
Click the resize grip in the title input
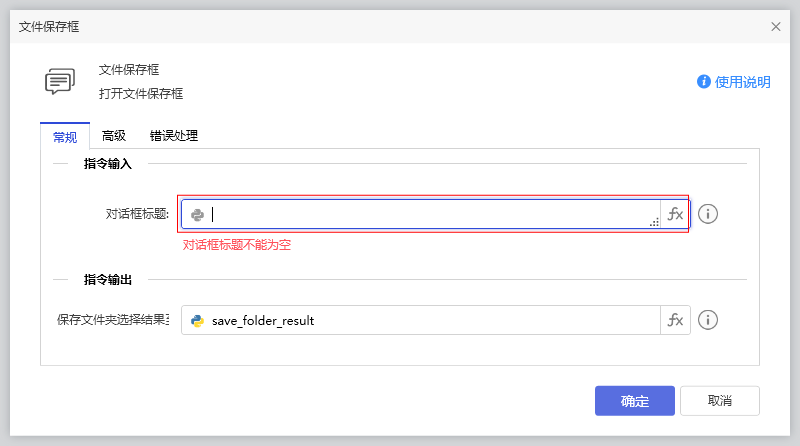coord(654,222)
